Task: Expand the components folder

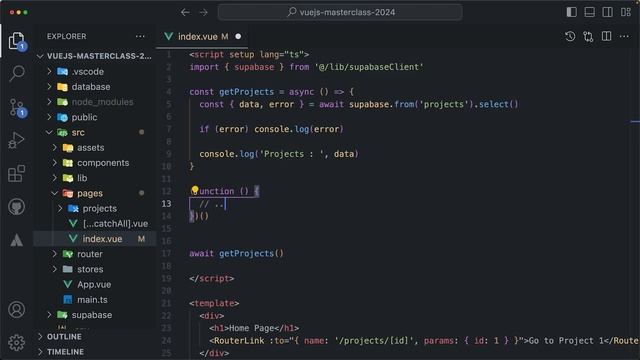Action: 95,162
